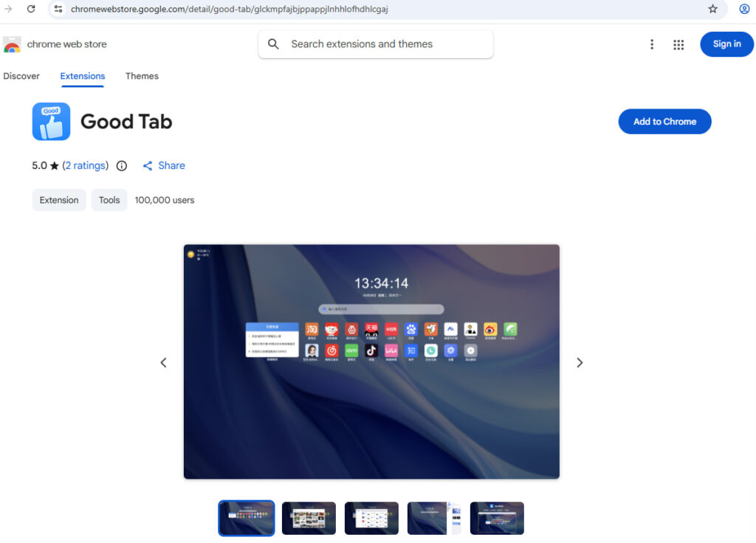Share the Good Tab extension
The height and width of the screenshot is (543, 756).
click(164, 166)
